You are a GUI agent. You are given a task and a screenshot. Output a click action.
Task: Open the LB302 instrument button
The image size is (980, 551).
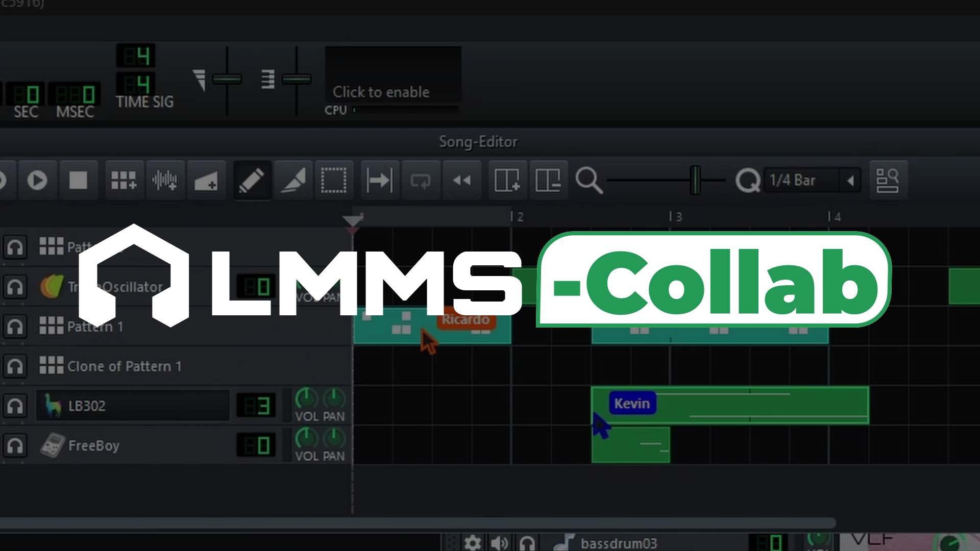(133, 406)
